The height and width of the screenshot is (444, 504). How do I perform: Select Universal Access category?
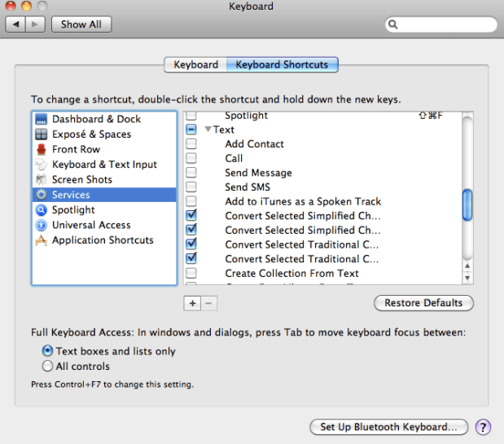(104, 225)
